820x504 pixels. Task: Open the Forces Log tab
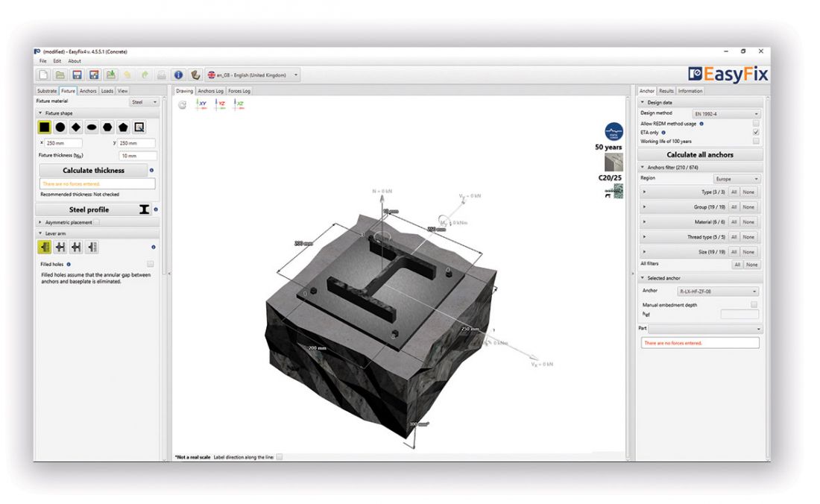239,91
